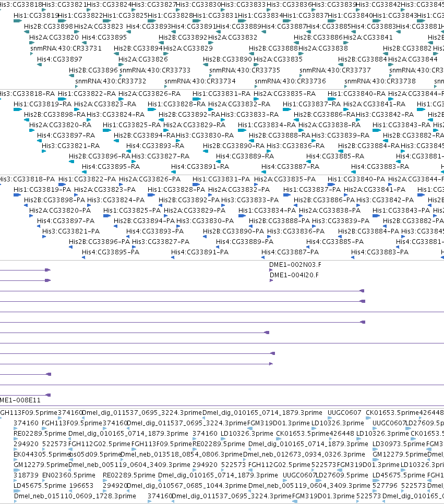Click protein His2B:CG33884-PA
This screenshot has width=444, height=504.
coord(368,231)
